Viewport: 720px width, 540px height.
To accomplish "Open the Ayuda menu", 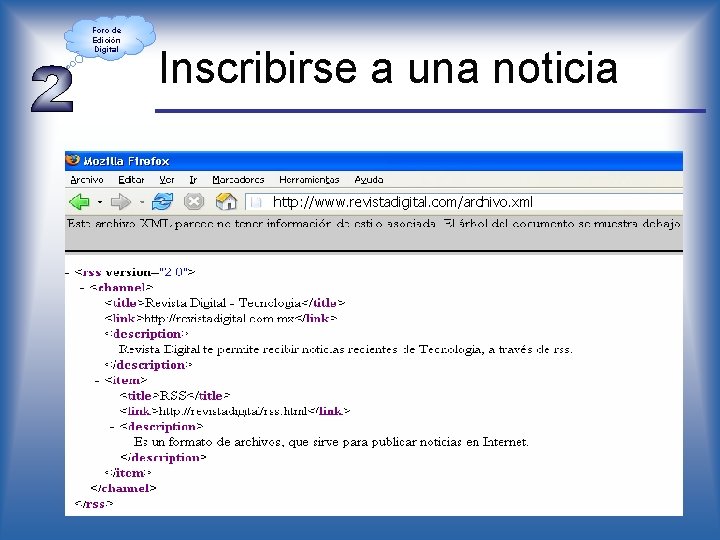I will click(369, 180).
